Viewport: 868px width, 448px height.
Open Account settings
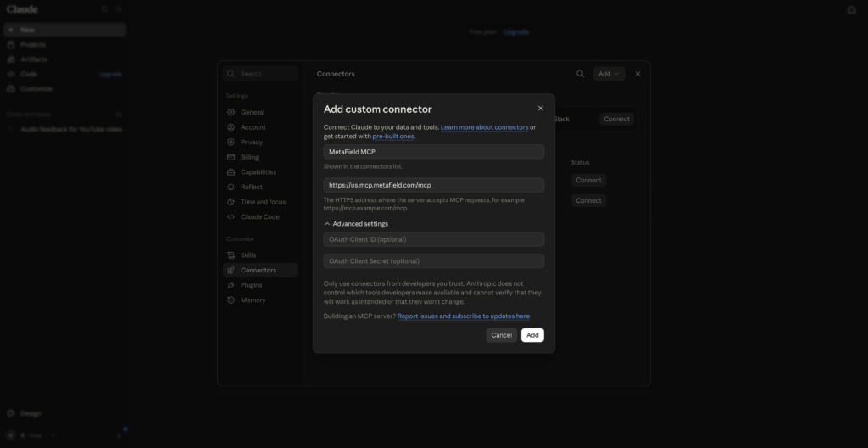click(x=260, y=127)
